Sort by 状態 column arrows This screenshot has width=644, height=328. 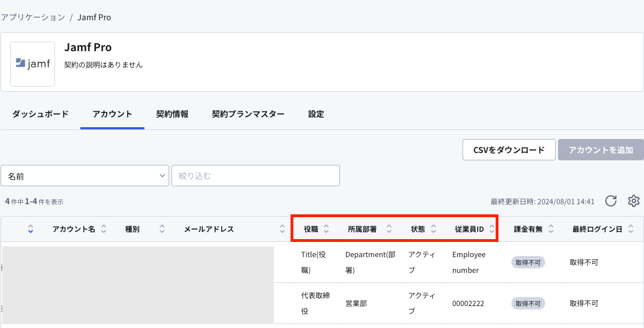click(433, 229)
